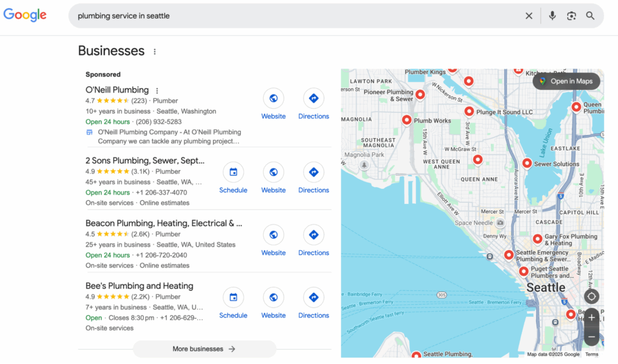Open the O'Neill Plumbing business listing title
Image resolution: width=618 pixels, height=364 pixels.
(x=117, y=90)
